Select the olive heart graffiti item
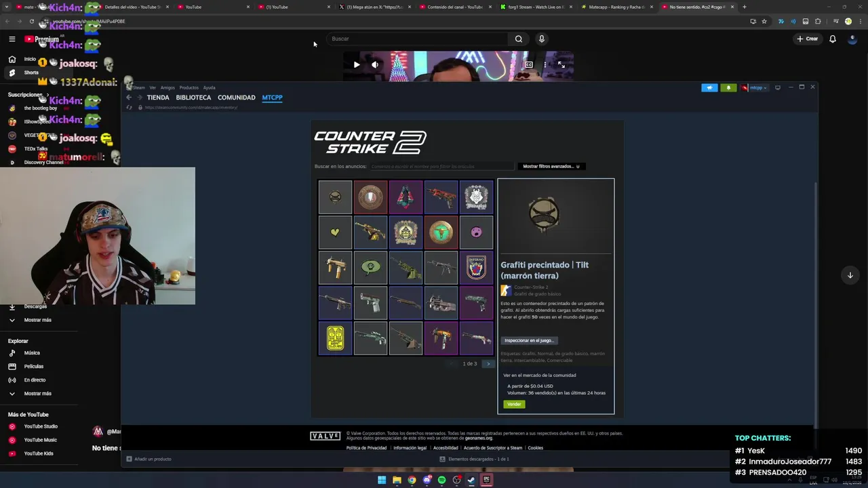The image size is (868, 488). pyautogui.click(x=335, y=232)
